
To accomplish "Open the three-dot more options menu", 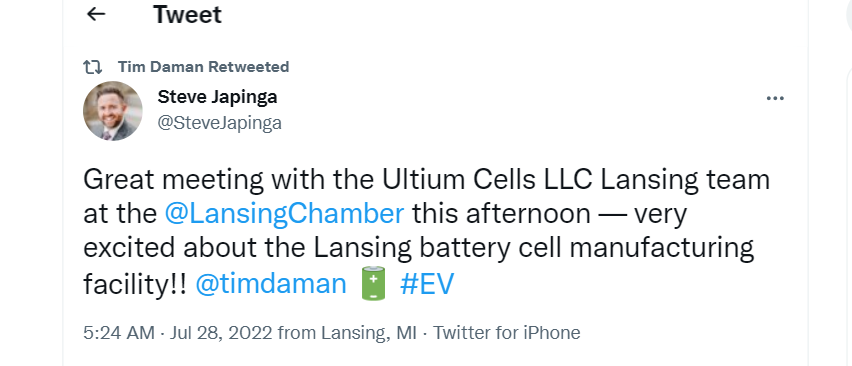I will pos(775,98).
